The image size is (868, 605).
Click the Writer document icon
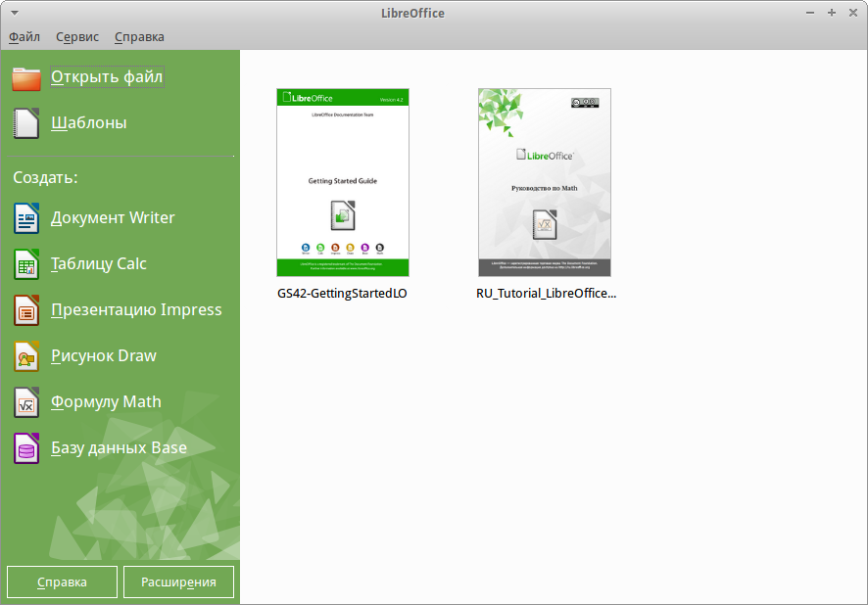(26, 217)
